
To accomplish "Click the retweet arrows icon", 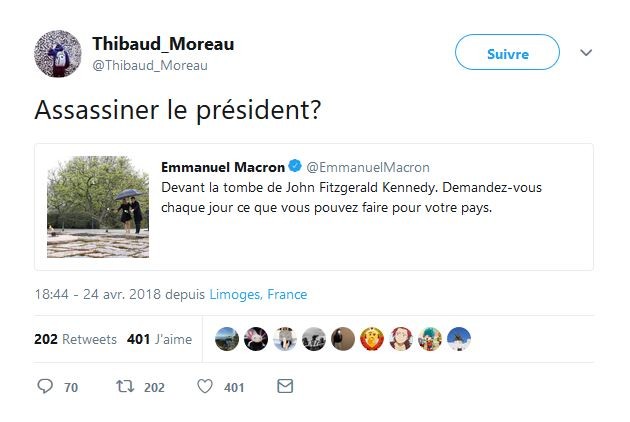I will click(x=124, y=386).
